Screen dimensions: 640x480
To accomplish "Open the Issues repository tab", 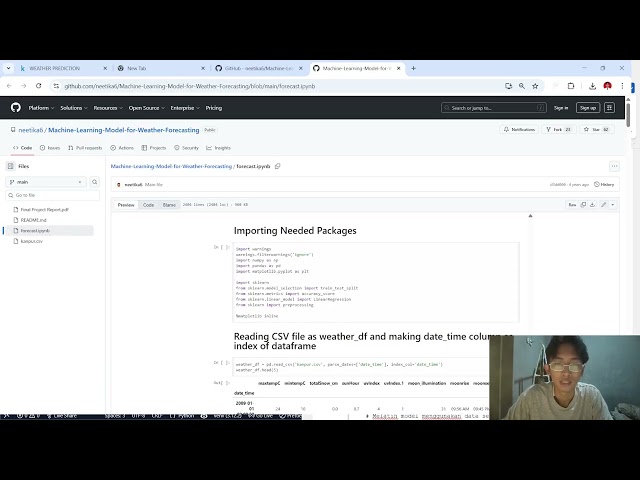I will pos(50,147).
